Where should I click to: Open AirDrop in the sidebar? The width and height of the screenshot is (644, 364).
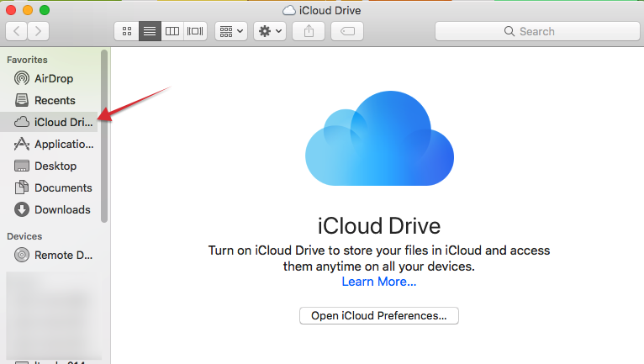click(49, 78)
